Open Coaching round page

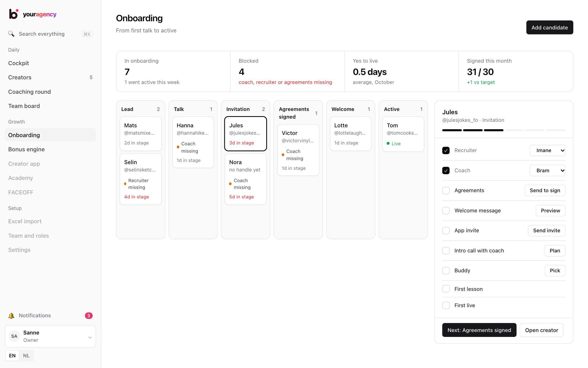pos(50,92)
